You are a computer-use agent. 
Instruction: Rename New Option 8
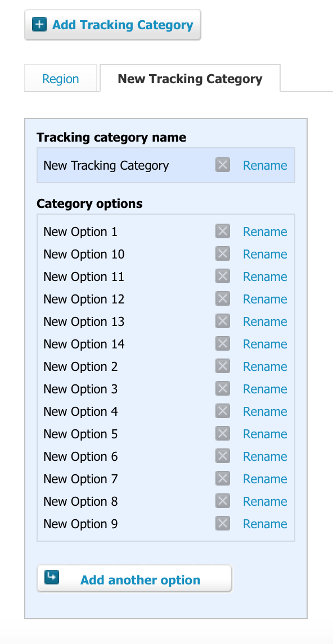pyautogui.click(x=265, y=501)
